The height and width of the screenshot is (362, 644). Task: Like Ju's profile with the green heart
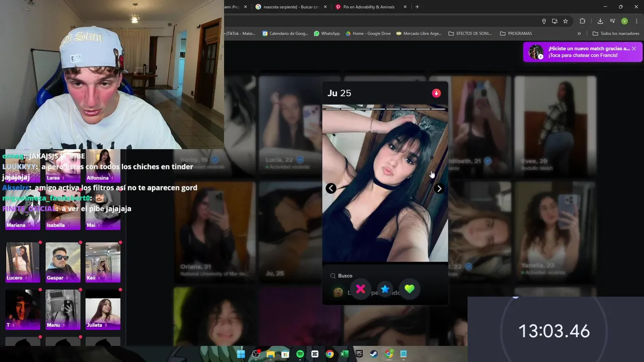410,289
